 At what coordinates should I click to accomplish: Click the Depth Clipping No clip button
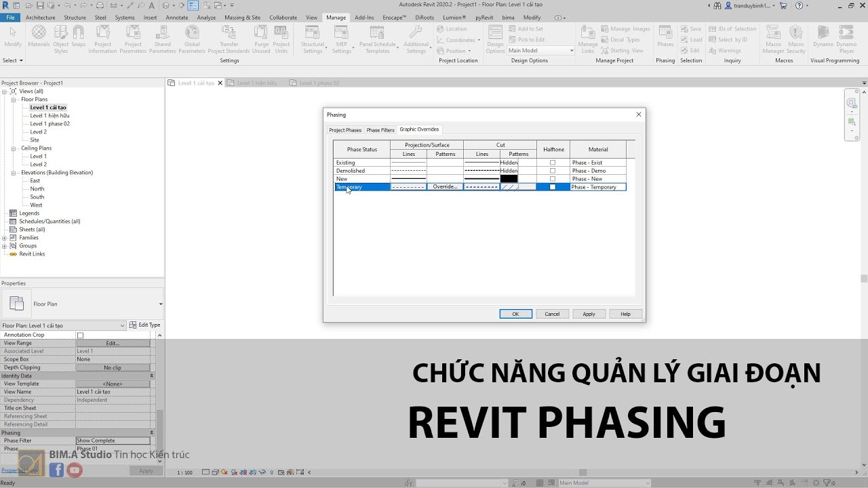(113, 367)
